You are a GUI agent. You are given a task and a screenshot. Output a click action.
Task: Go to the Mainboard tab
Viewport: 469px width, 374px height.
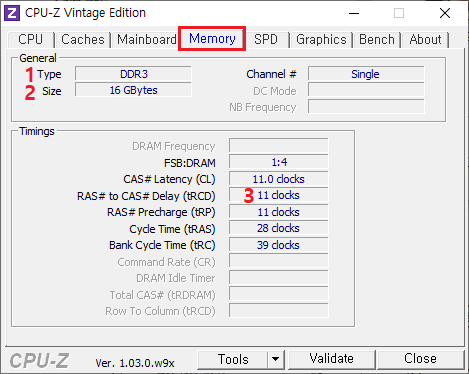[x=147, y=39]
